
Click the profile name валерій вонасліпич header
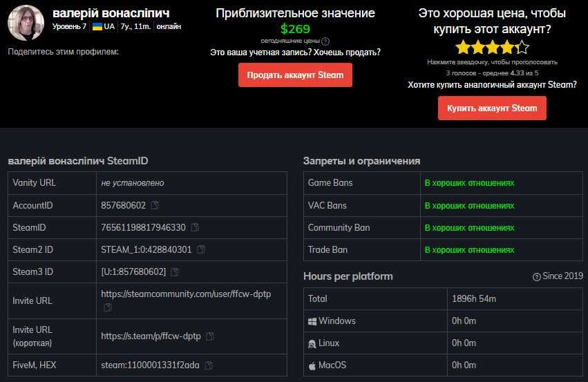click(111, 13)
